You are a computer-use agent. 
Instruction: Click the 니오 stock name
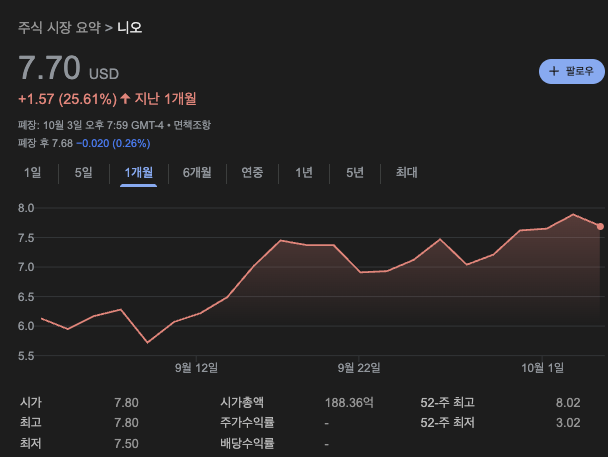pyautogui.click(x=130, y=27)
